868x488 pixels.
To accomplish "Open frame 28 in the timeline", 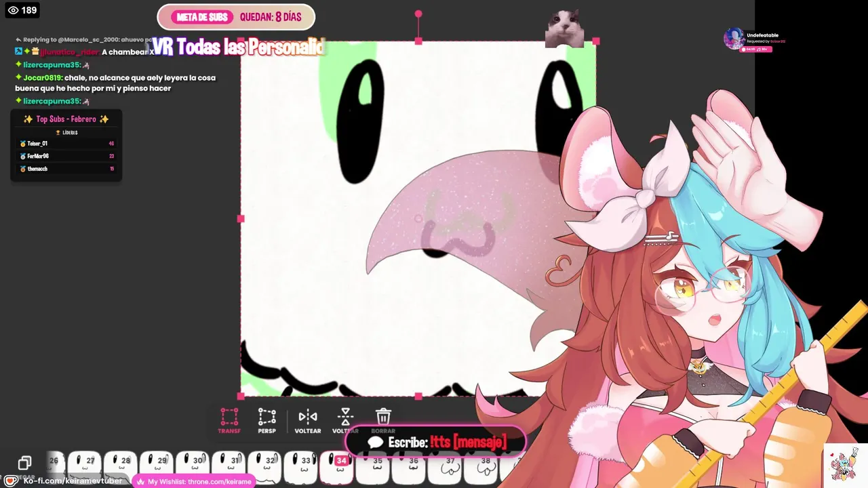I will pos(120,466).
